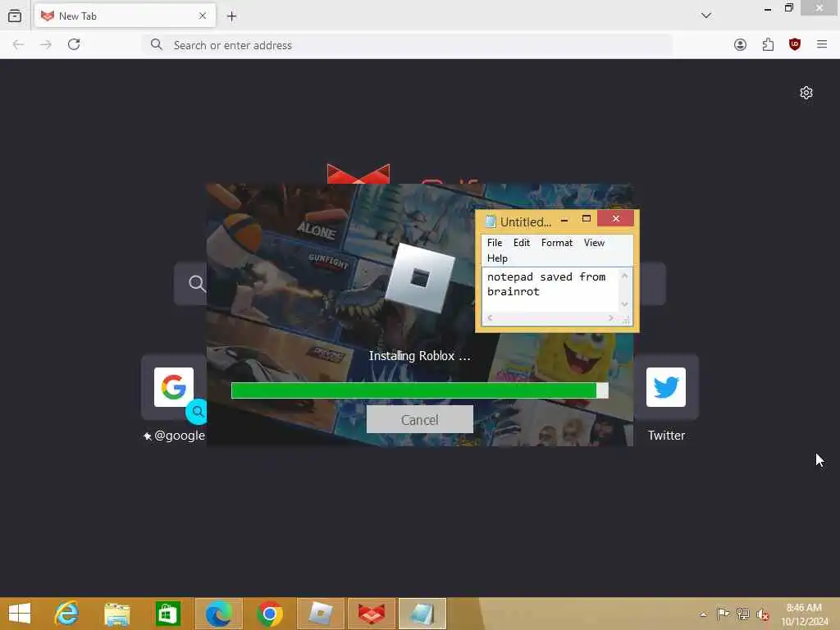Select the New Tab browser tab
This screenshot has height=630, width=840.
[125, 16]
